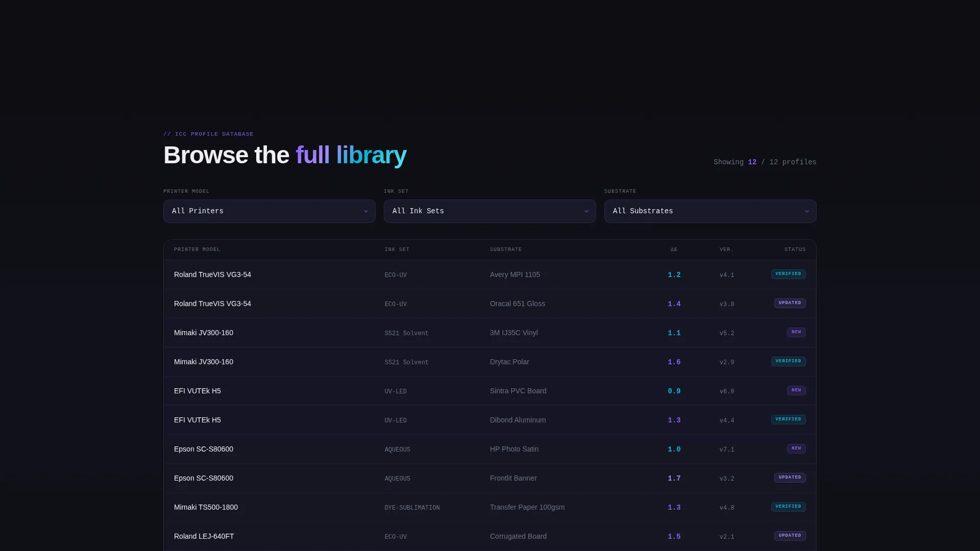Sort by the Status column header
980x551 pixels.
coord(795,249)
